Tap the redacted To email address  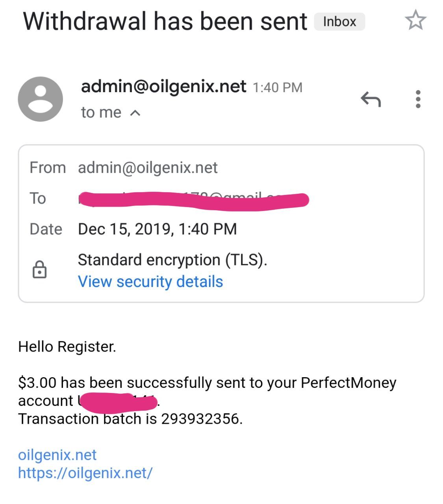pyautogui.click(x=193, y=199)
